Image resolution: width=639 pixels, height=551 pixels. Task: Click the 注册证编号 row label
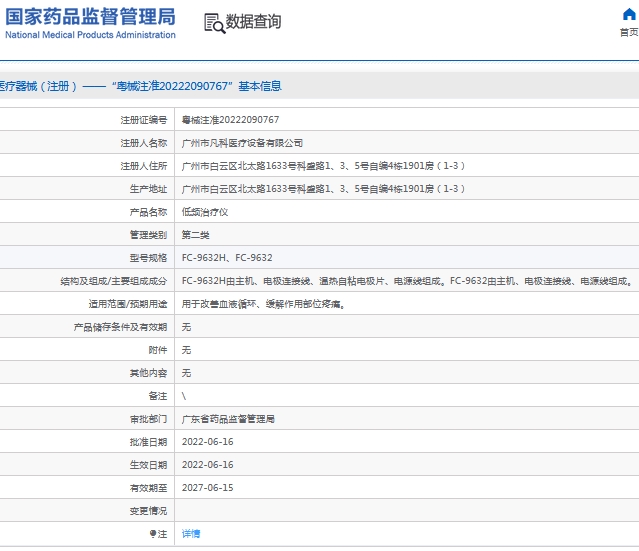pyautogui.click(x=144, y=120)
